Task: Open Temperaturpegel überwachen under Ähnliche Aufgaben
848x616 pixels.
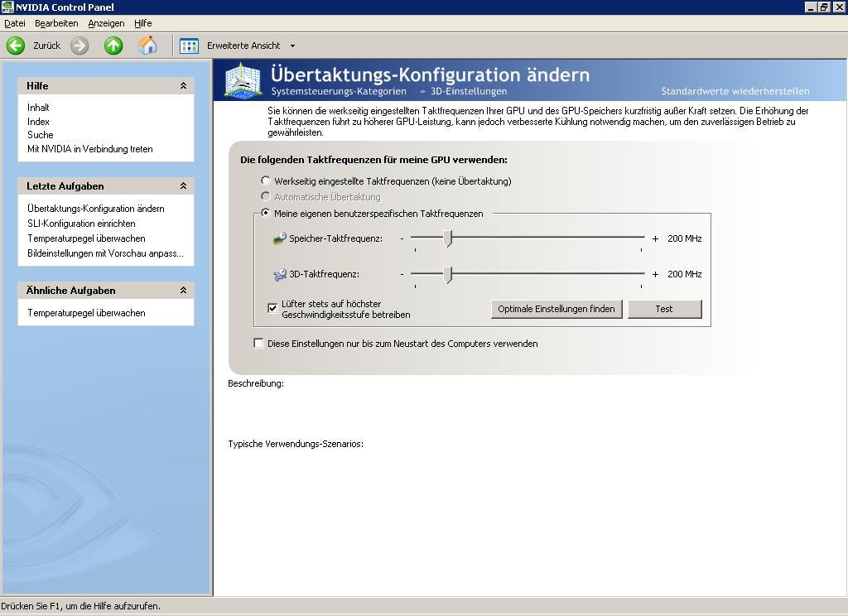Action: coord(86,313)
